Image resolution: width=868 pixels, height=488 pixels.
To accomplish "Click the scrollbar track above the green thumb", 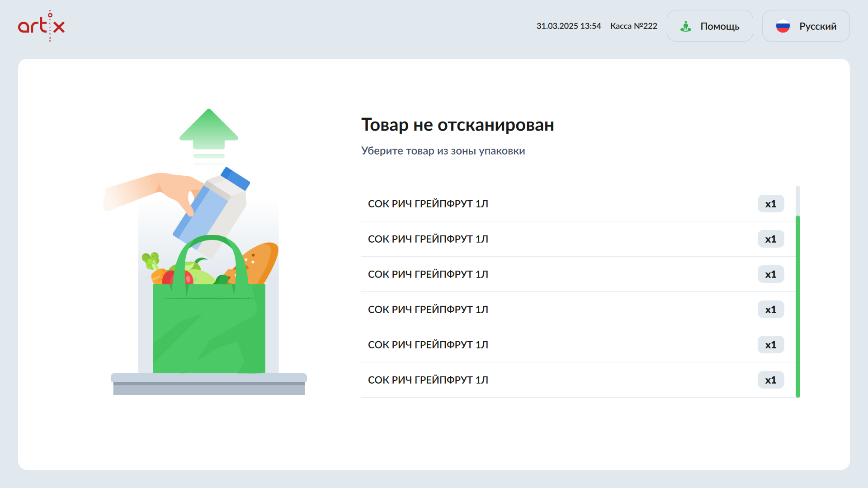I will tap(798, 200).
